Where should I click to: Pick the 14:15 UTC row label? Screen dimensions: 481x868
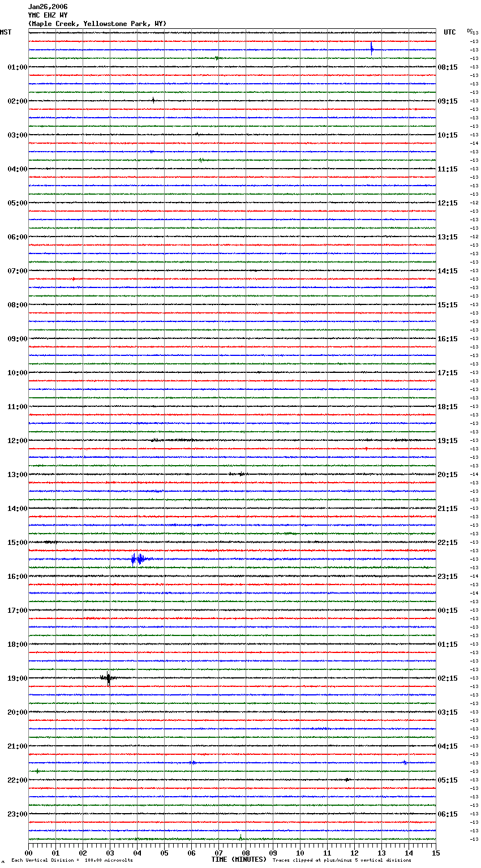click(448, 271)
